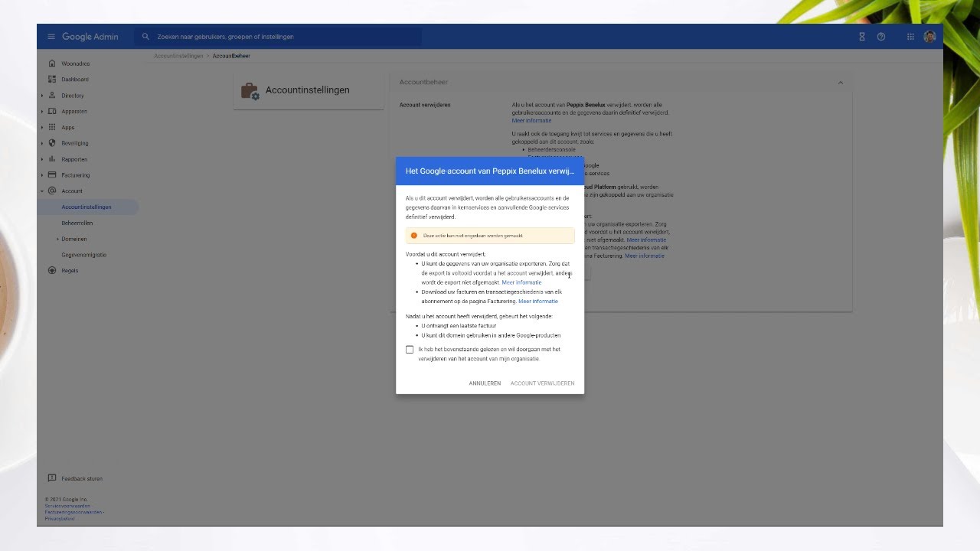This screenshot has height=551, width=980.
Task: Open the user profile avatar
Action: tap(929, 37)
